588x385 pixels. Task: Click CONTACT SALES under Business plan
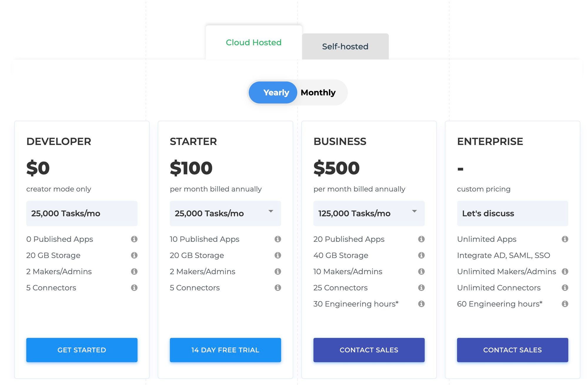[369, 350]
